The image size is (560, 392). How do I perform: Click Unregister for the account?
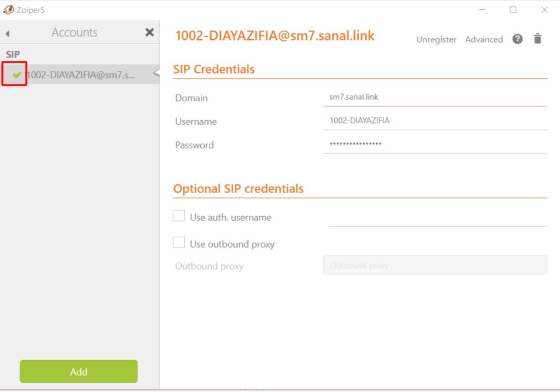click(436, 39)
